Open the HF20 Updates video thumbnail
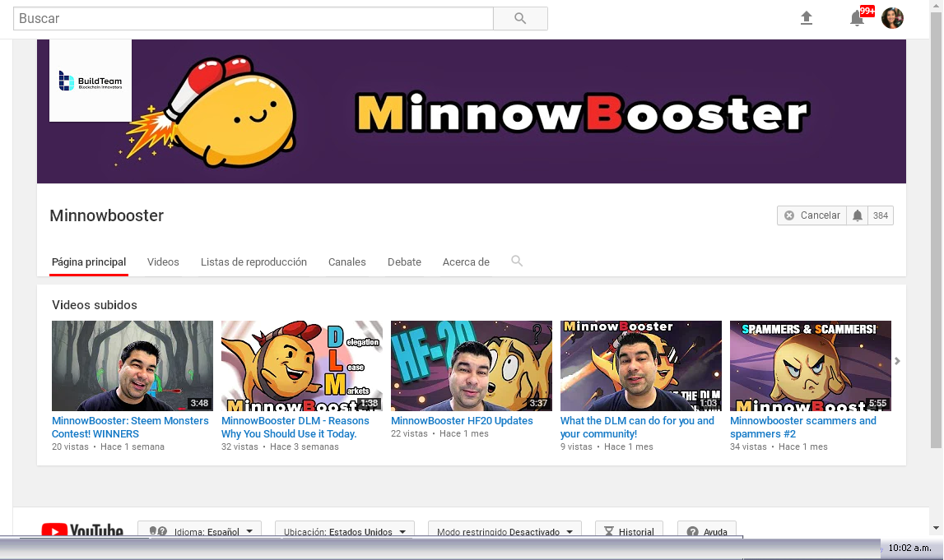The width and height of the screenshot is (944, 560). click(472, 366)
